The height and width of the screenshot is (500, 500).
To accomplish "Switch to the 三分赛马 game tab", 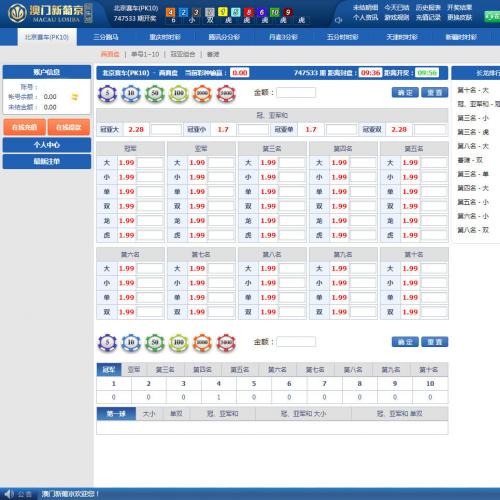I will (106, 37).
